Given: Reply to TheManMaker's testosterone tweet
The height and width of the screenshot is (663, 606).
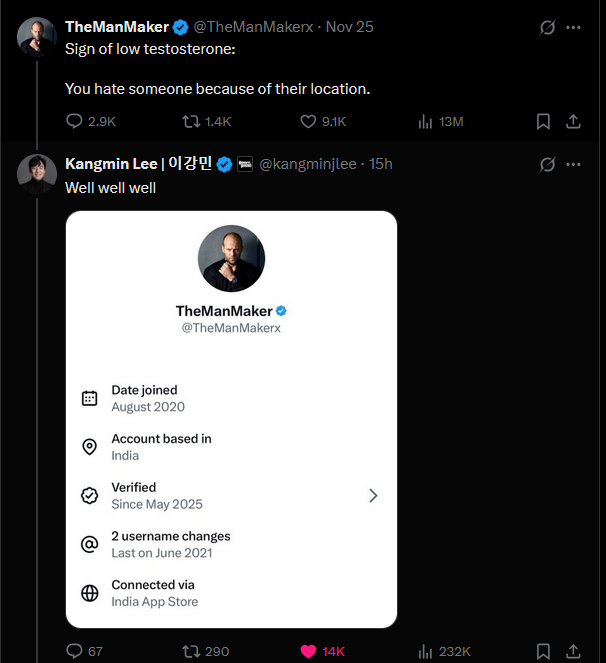Looking at the screenshot, I should (x=74, y=121).
